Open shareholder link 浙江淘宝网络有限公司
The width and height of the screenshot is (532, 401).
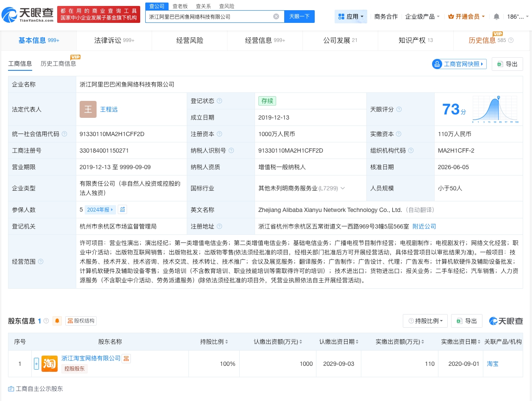[x=91, y=359]
